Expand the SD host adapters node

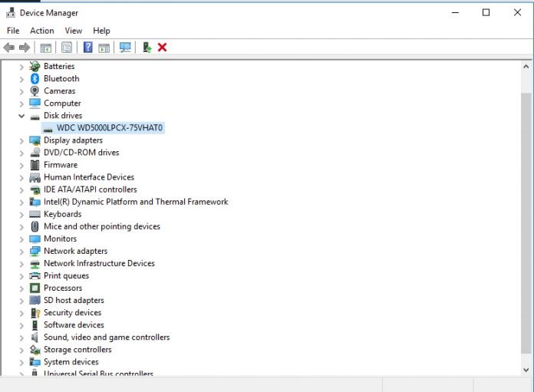pos(21,301)
